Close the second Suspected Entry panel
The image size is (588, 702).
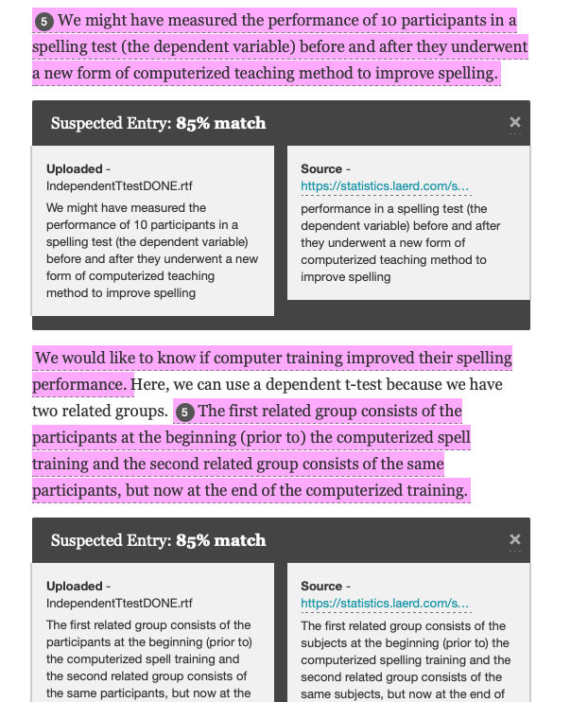514,539
